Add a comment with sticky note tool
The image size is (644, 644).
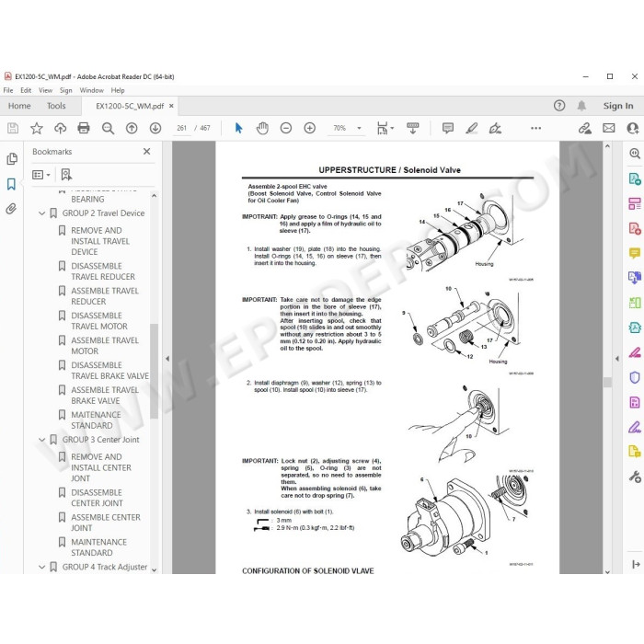(448, 129)
